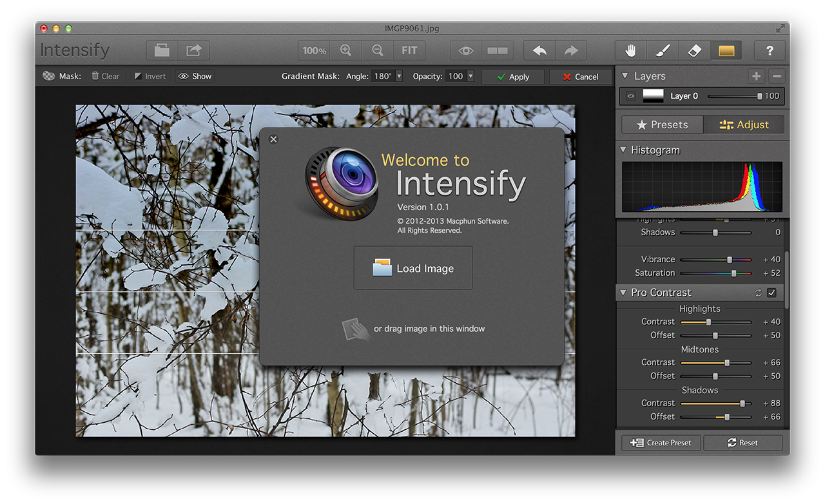The width and height of the screenshot is (825, 504).
Task: Toggle Layer 0 visibility eye
Action: (x=630, y=96)
